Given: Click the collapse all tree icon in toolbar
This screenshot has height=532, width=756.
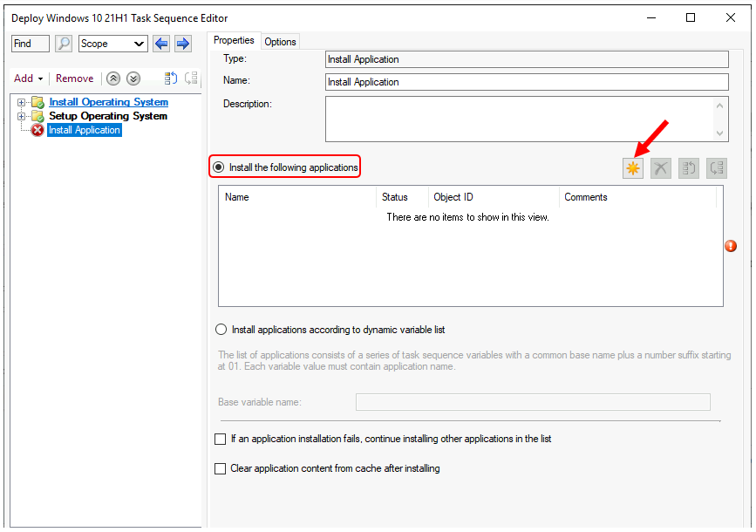Looking at the screenshot, I should click(x=192, y=78).
